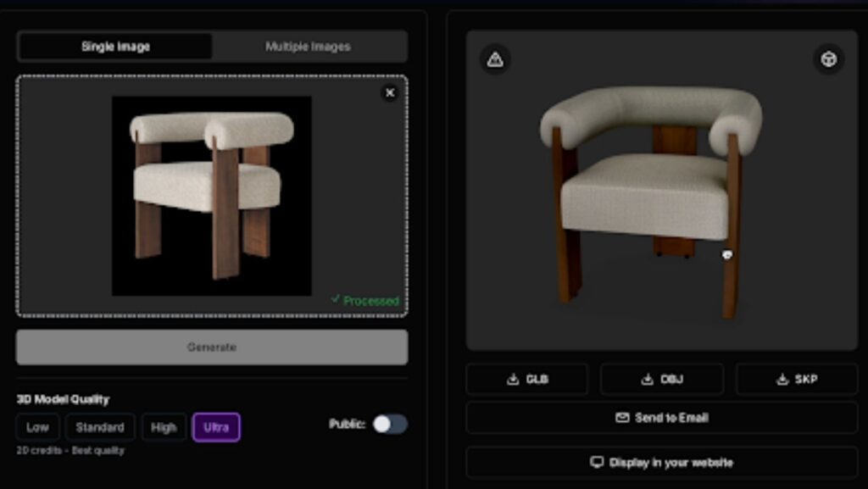Click the 3D Model Quality heading
Image resolution: width=868 pixels, height=489 pixels.
[63, 399]
